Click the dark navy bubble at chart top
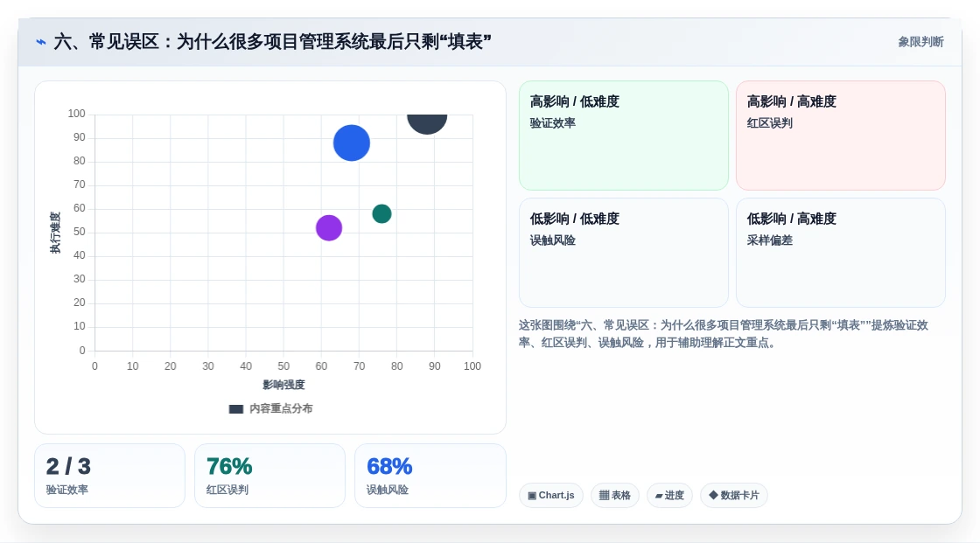 (427, 123)
